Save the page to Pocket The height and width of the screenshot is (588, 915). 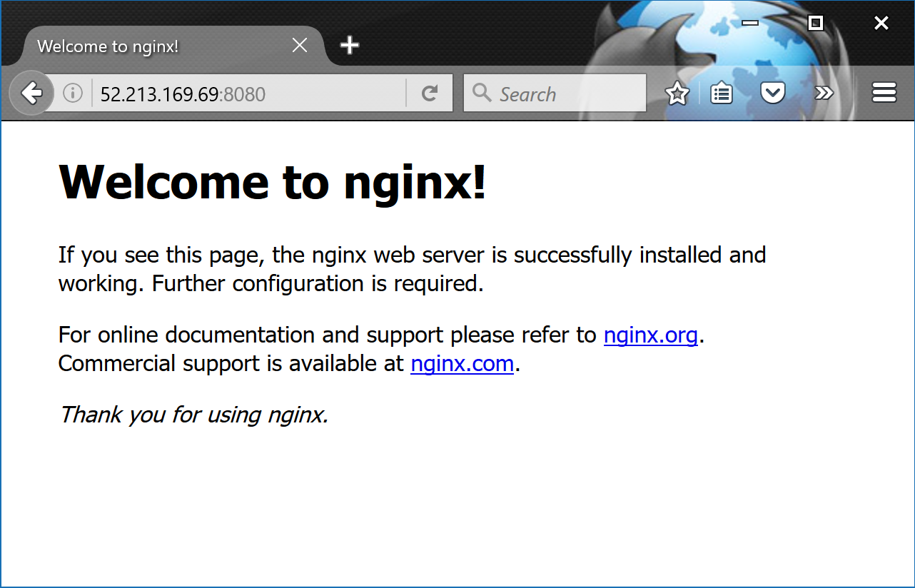(x=773, y=93)
